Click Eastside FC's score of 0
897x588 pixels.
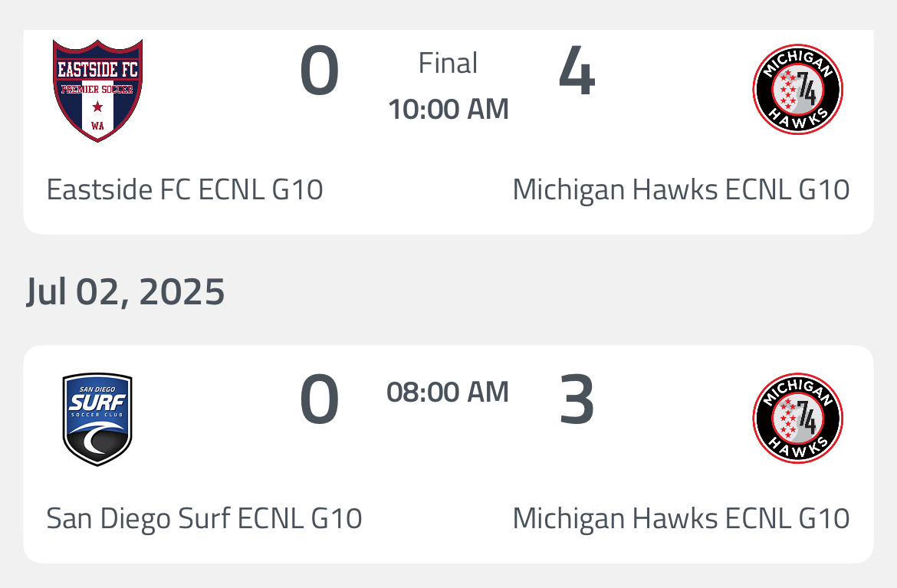319,73
